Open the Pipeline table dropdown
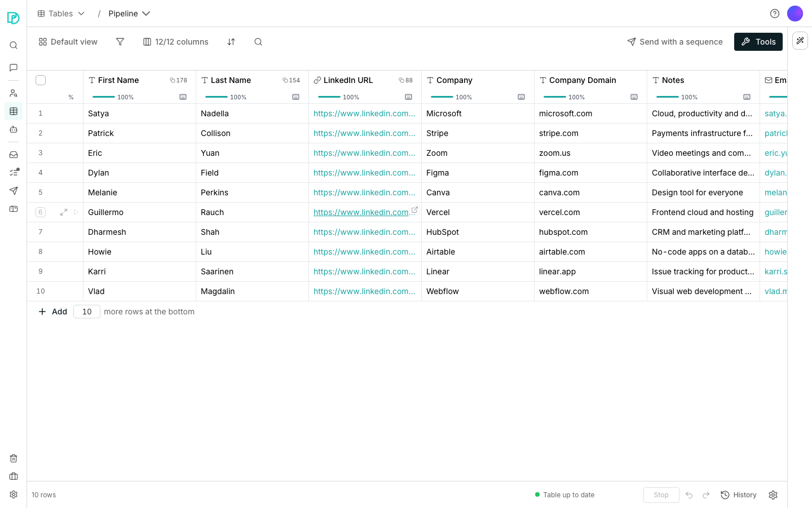The width and height of the screenshot is (812, 508). pos(130,14)
